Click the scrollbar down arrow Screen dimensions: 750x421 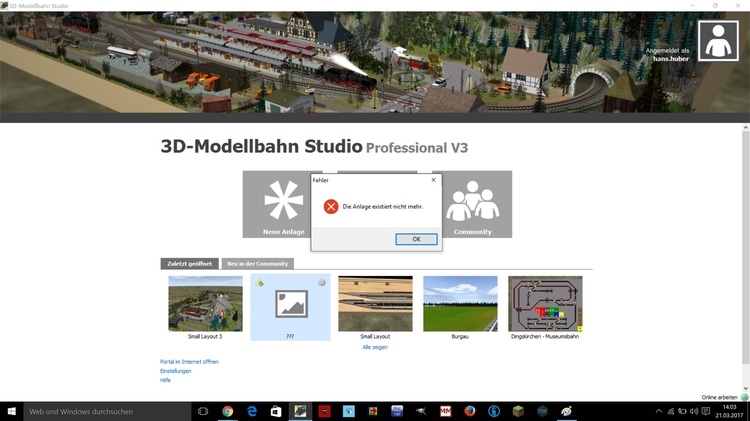(x=745, y=388)
